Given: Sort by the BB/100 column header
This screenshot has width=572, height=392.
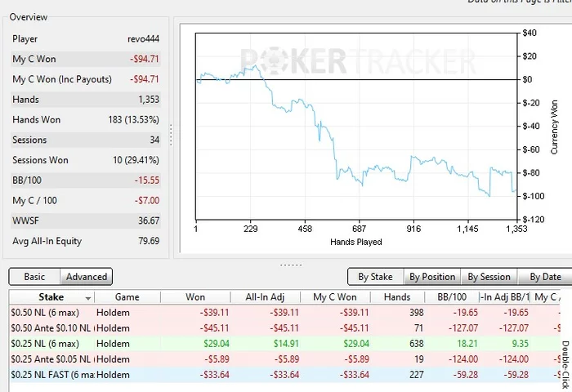Looking at the screenshot, I should tap(452, 297).
